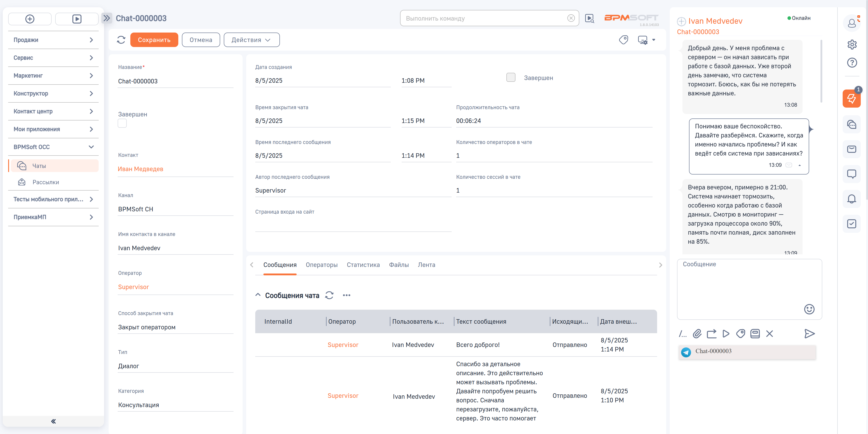Open system settings gear icon
This screenshot has height=434, width=868.
pos(852,45)
